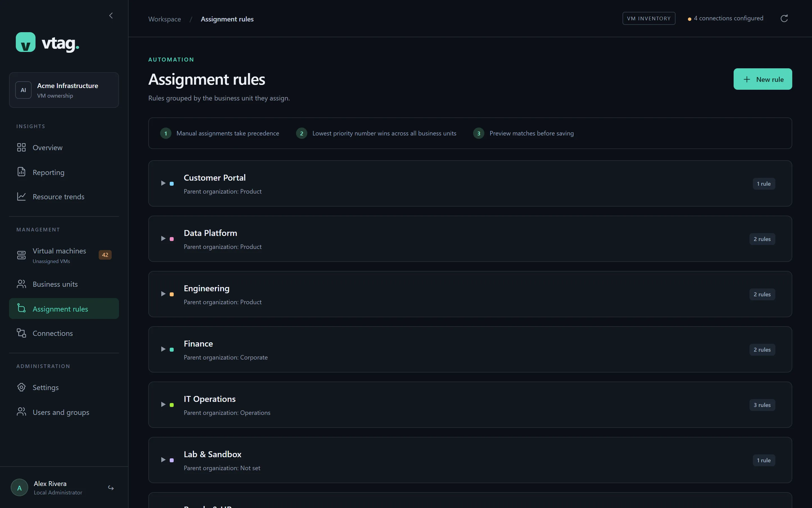
Task: Expand the Data Platform rule group
Action: click(163, 238)
